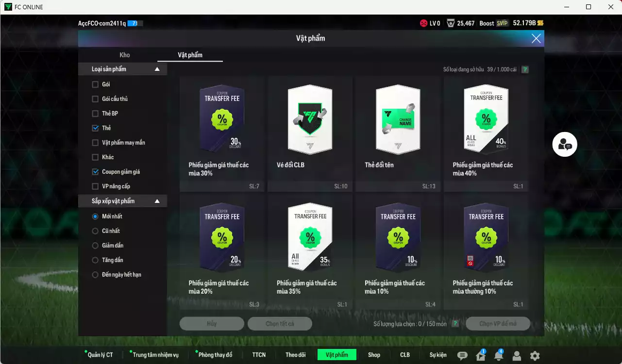Enable the Gói cầu thủ checkbox
The height and width of the screenshot is (364, 622).
[95, 99]
